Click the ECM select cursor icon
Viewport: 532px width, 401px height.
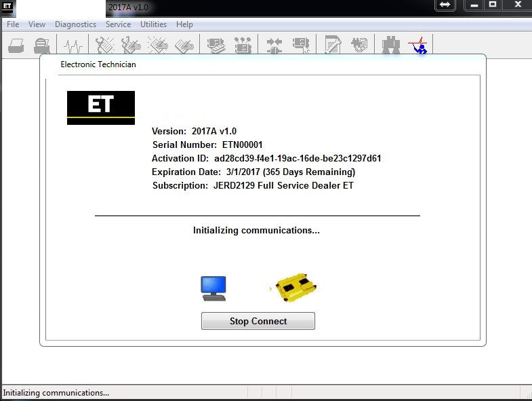click(302, 45)
